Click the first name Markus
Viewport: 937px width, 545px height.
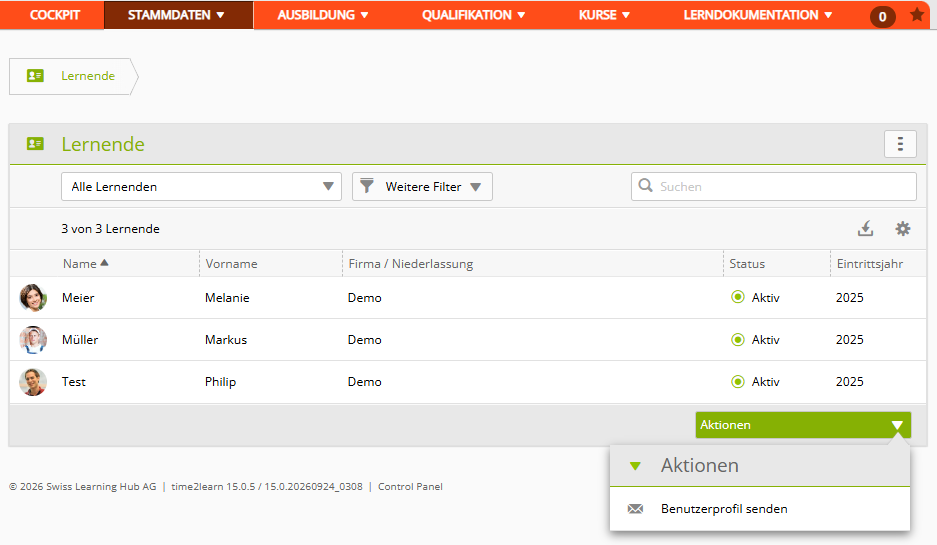coord(226,339)
